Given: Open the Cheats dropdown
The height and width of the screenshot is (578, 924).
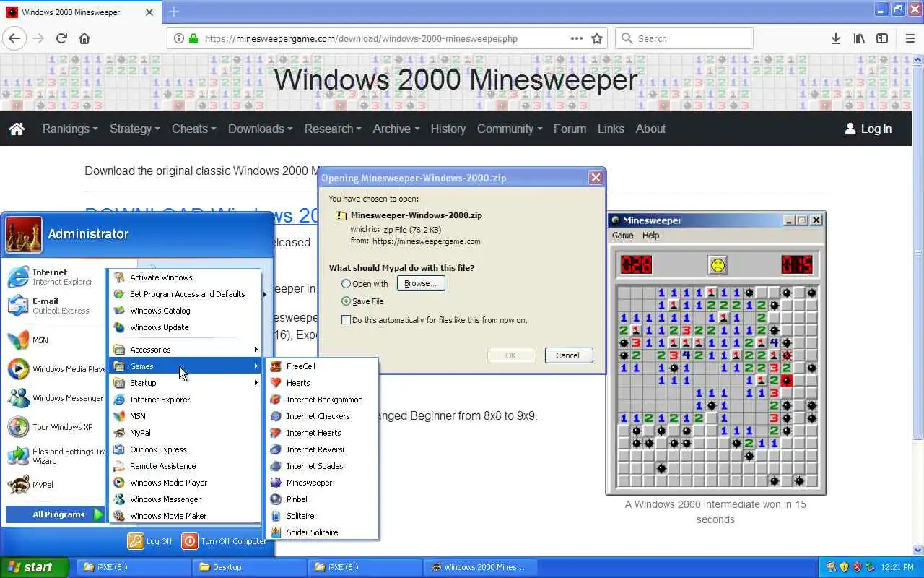Looking at the screenshot, I should (x=194, y=129).
